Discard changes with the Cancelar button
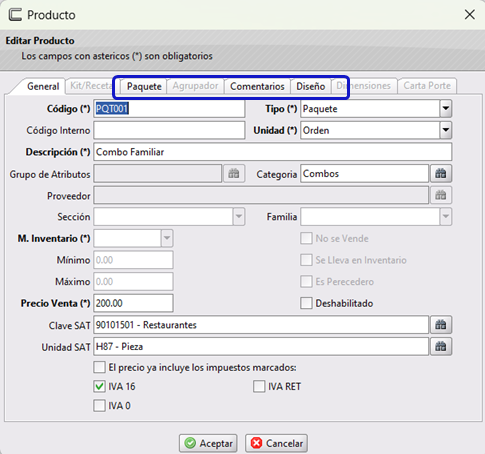This screenshot has width=485, height=454. [x=276, y=443]
